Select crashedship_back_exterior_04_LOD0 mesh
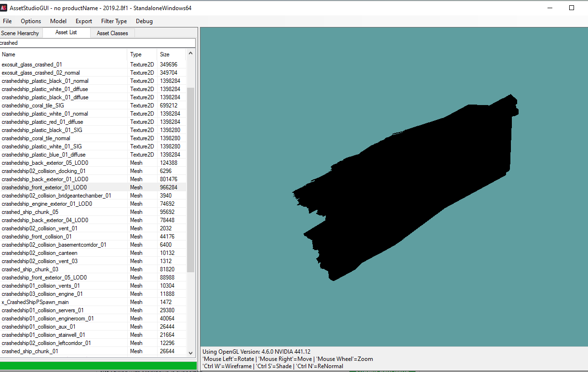588x372 pixels. (x=93, y=220)
